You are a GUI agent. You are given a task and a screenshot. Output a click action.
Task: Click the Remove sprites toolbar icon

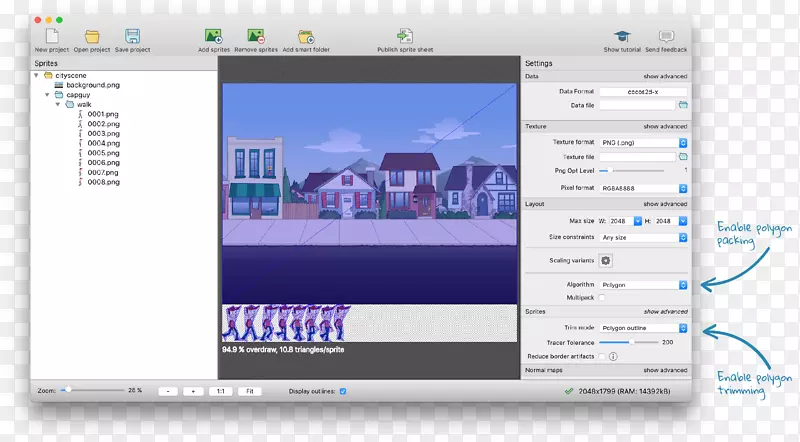tap(256, 37)
